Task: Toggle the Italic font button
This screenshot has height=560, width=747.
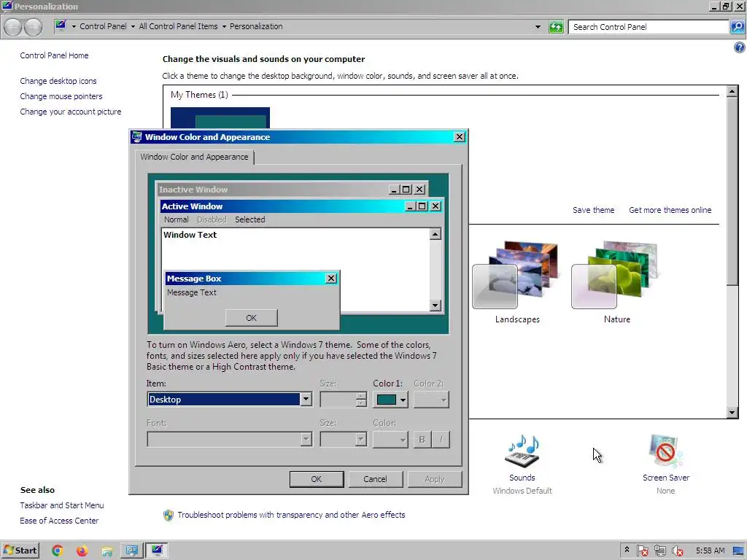Action: (x=441, y=440)
